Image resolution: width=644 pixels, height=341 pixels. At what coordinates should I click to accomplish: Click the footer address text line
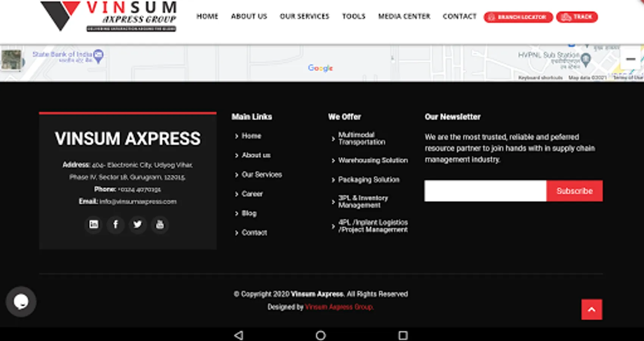click(x=128, y=171)
